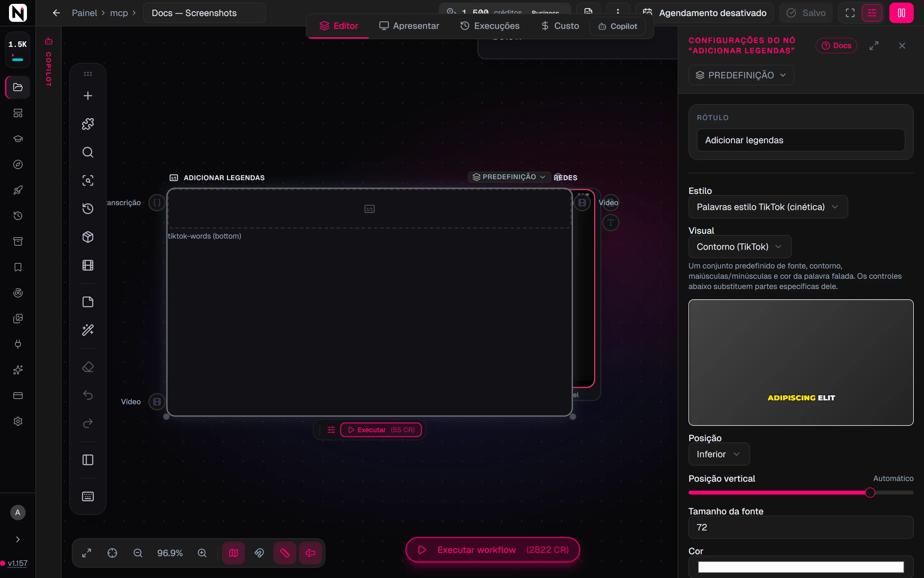This screenshot has width=924, height=578.
Task: Switch to the Editor tab
Action: click(x=339, y=26)
